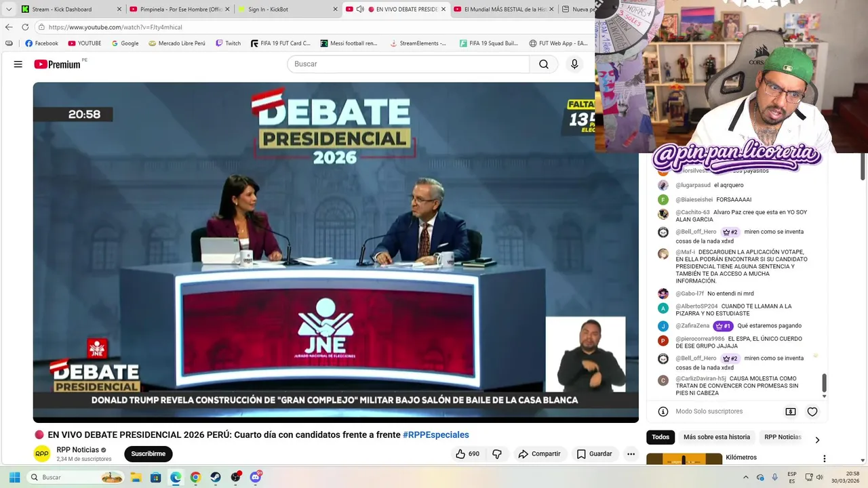This screenshot has height=488, width=868.
Task: Open the Google bookmark
Action: pyautogui.click(x=125, y=43)
